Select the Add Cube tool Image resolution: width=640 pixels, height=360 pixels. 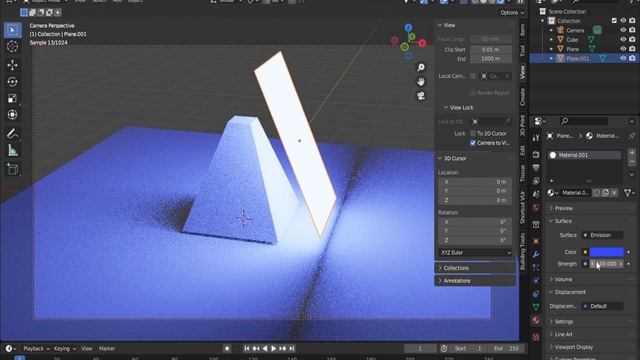pos(13,169)
